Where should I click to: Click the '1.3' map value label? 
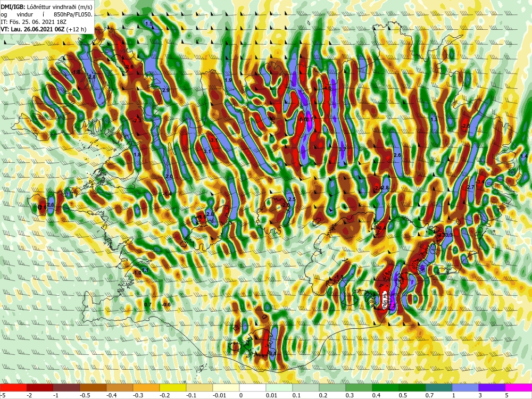coord(434,119)
